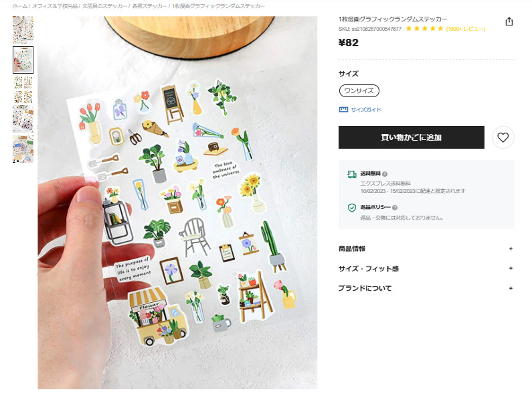The width and height of the screenshot is (532, 412).
Task: Add item to wishlist with heart icon
Action: click(503, 137)
